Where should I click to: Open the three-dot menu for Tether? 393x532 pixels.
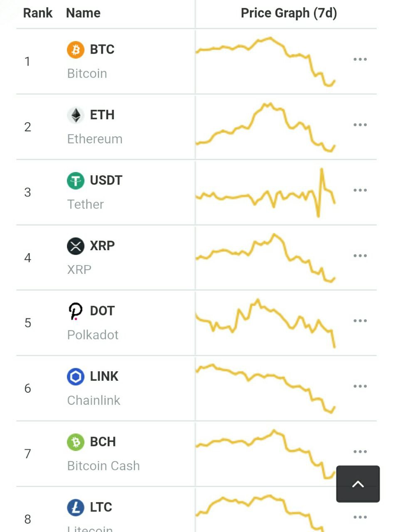click(360, 190)
